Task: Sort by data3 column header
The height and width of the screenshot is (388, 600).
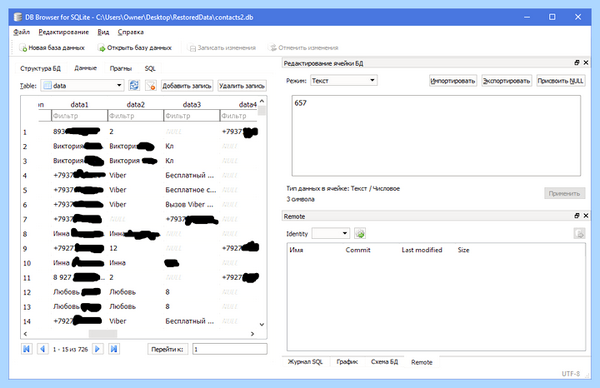Action: (x=192, y=104)
